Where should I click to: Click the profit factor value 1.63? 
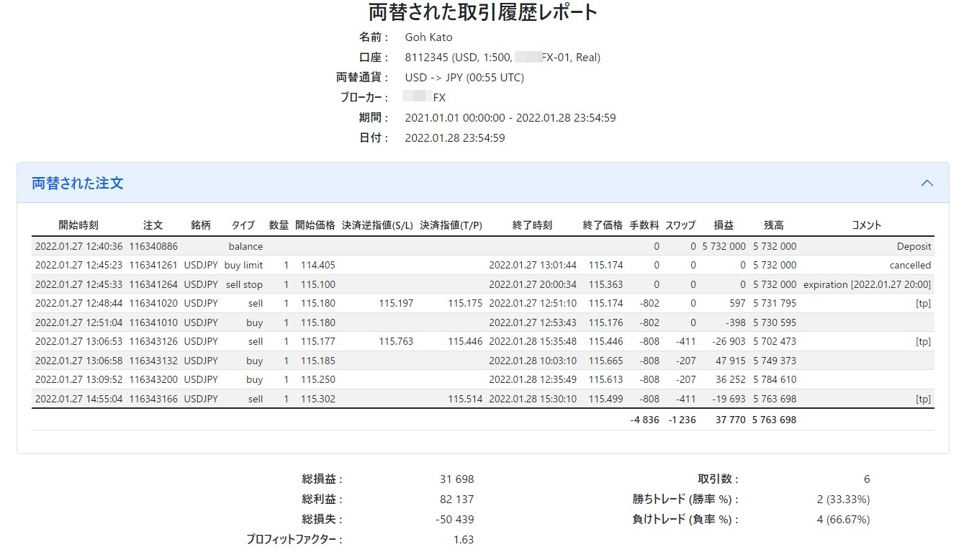[464, 539]
